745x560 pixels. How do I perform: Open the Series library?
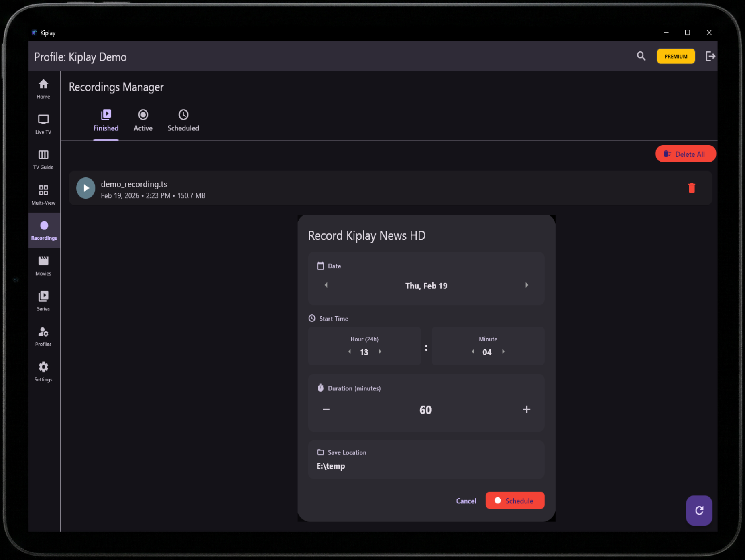click(43, 300)
